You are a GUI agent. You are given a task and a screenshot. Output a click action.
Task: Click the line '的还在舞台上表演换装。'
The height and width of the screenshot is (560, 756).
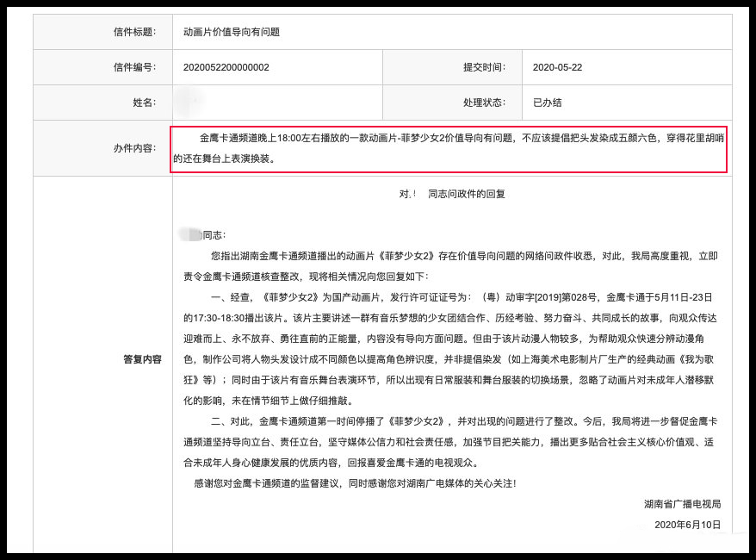[x=225, y=159]
